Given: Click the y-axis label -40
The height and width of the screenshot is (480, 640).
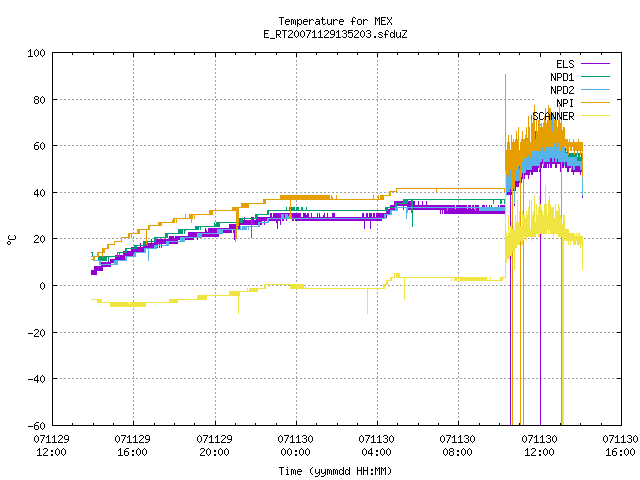Looking at the screenshot, I should point(36,379).
